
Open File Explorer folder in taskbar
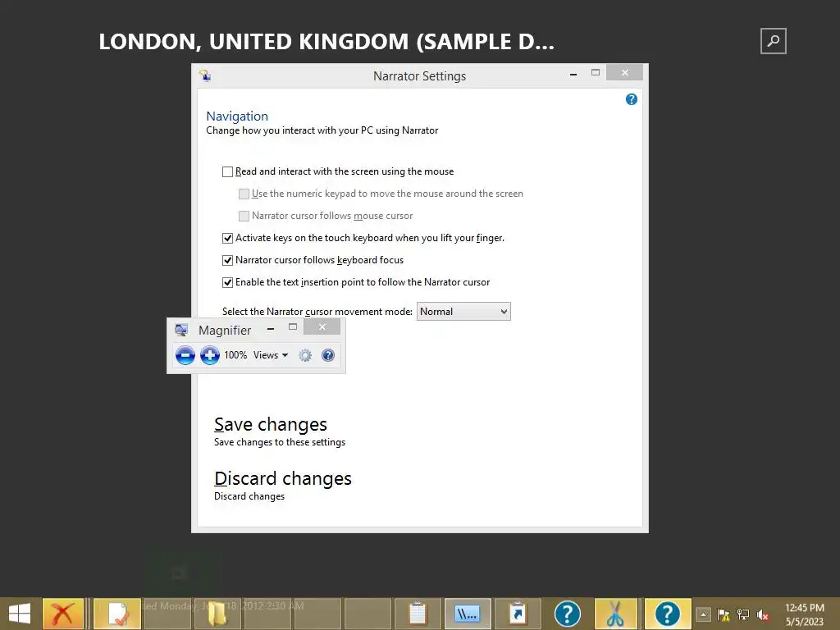coord(217,614)
